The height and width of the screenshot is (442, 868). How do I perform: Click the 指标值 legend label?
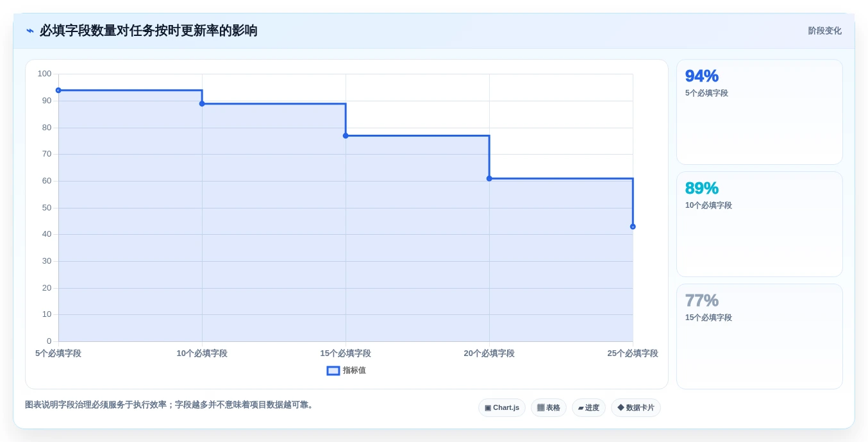pos(355,371)
